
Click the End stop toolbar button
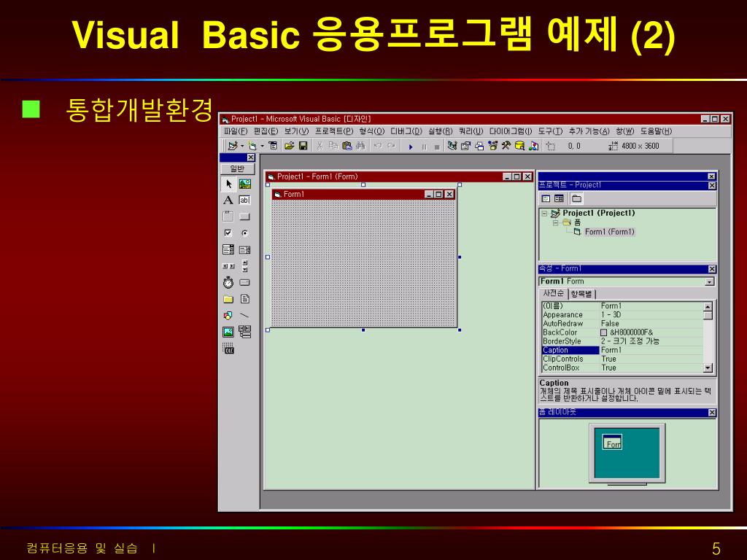tap(437, 147)
